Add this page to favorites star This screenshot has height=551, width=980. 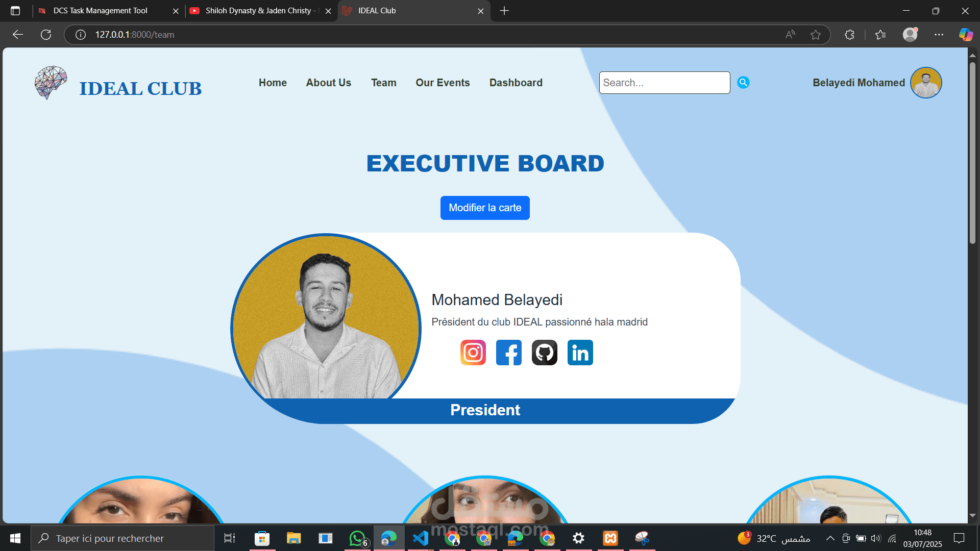point(816,35)
